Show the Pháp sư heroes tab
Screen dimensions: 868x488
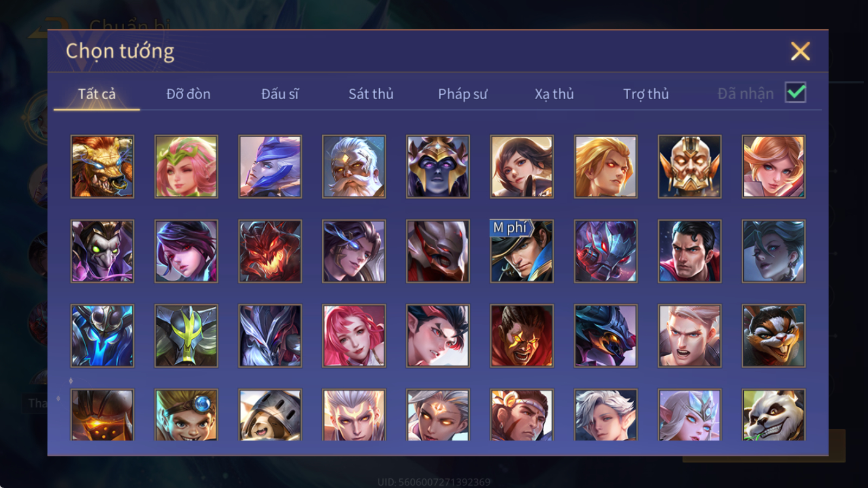coord(463,94)
